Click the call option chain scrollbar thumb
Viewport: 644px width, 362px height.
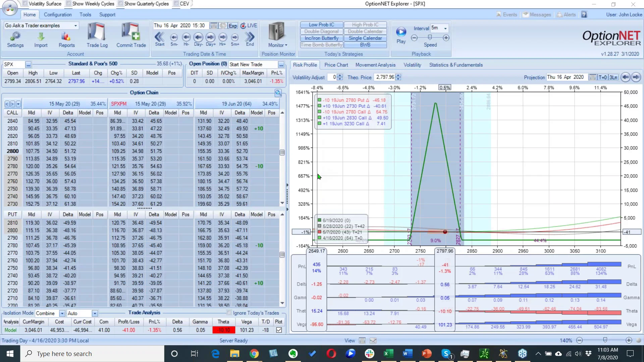pyautogui.click(x=282, y=153)
